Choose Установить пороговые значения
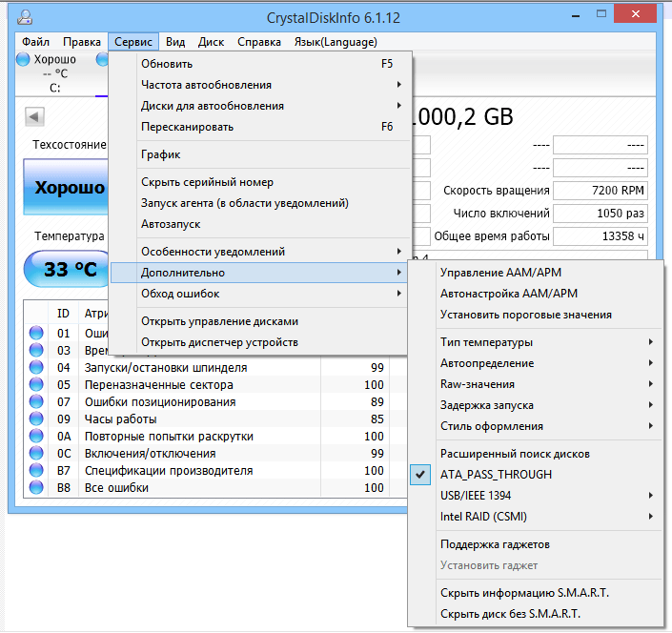 point(536,315)
